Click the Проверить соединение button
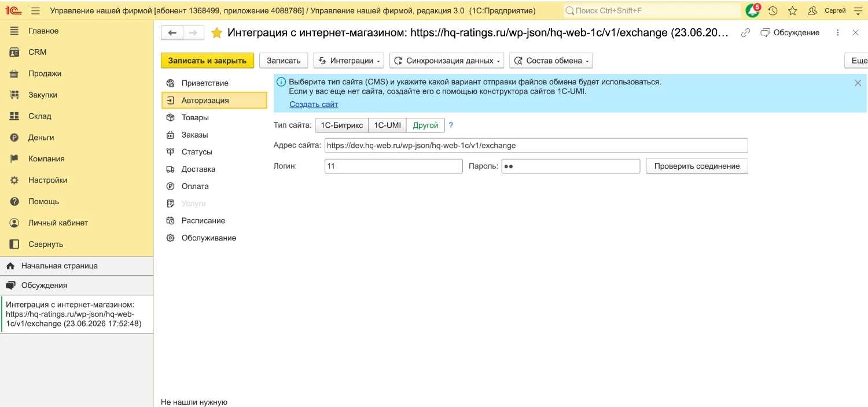The image size is (868, 407). pyautogui.click(x=697, y=166)
